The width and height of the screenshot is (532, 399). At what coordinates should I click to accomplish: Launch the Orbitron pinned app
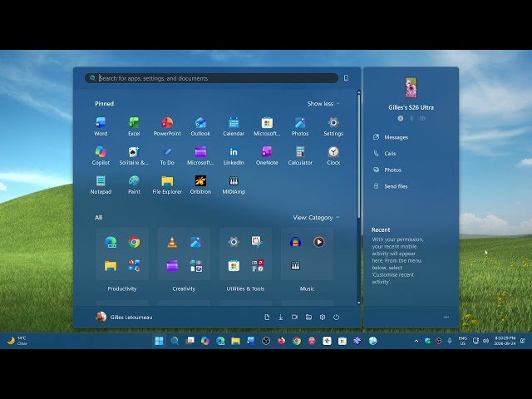click(x=200, y=185)
